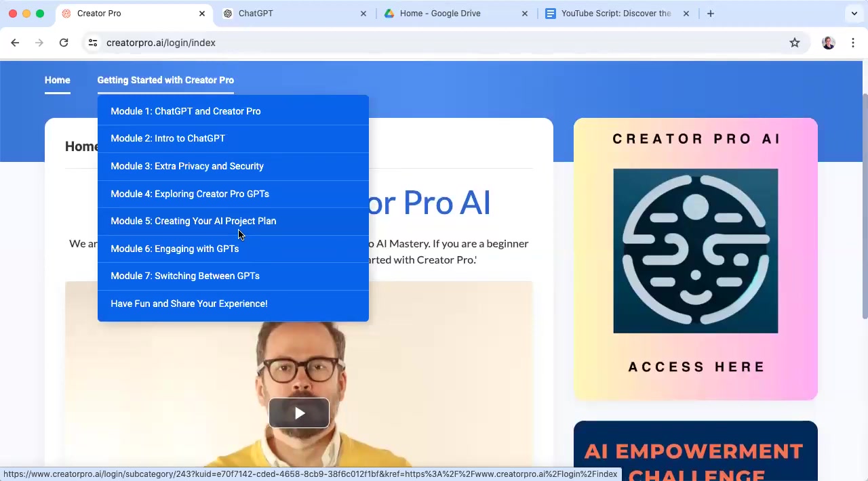Close the ChatGPT tab
The height and width of the screenshot is (481, 868).
[363, 14]
